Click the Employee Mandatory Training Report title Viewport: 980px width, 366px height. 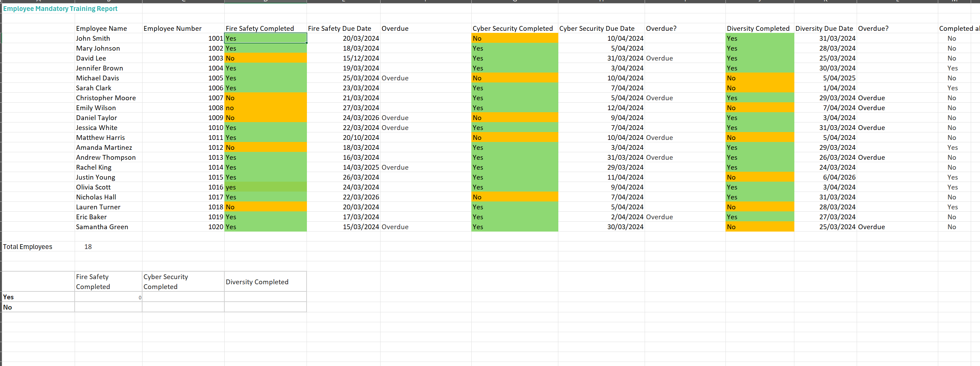coord(60,9)
